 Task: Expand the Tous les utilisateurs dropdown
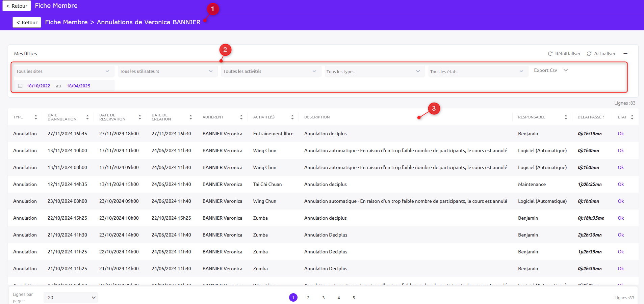167,71
